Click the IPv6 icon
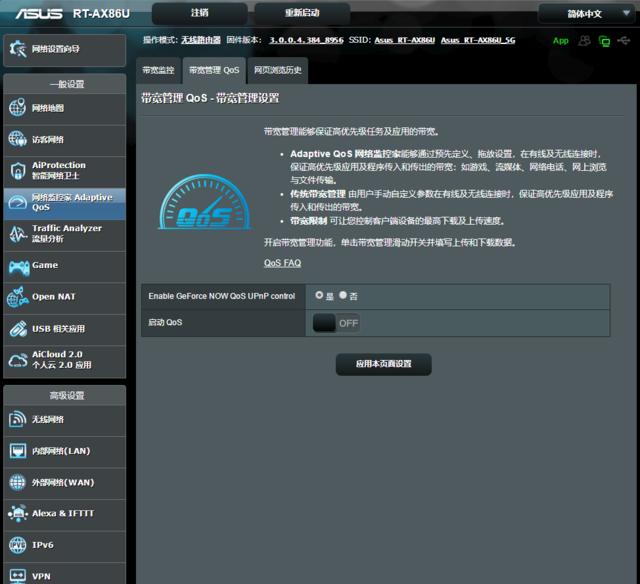640x584 pixels. [18, 545]
